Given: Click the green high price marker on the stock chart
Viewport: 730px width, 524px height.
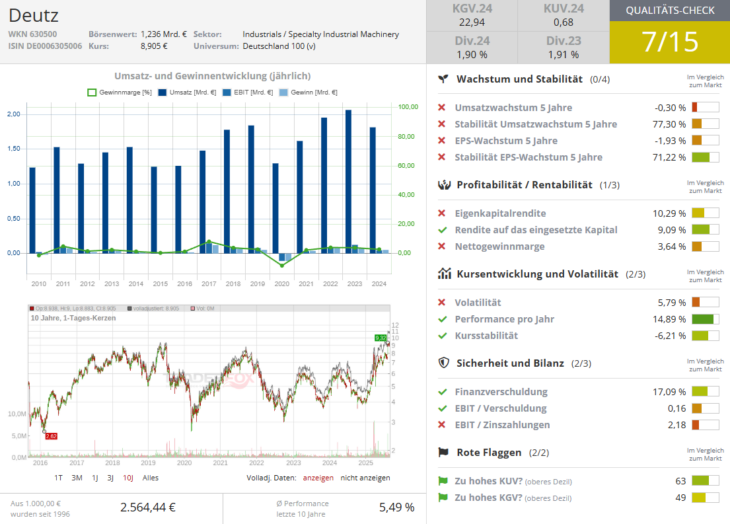Looking at the screenshot, I should click(381, 338).
